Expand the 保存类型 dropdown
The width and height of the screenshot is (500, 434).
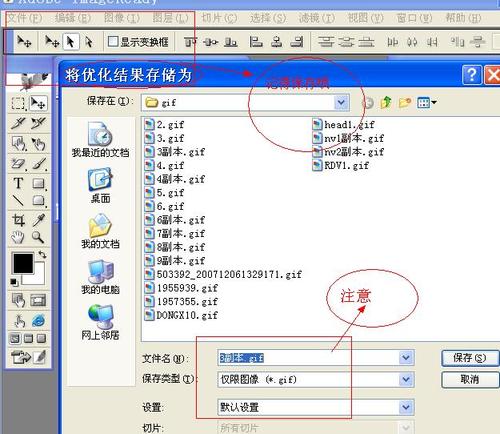(406, 379)
